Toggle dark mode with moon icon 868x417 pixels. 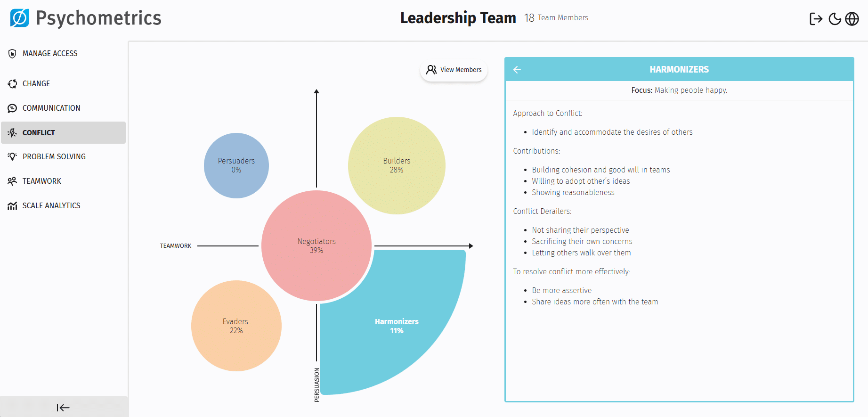coord(835,19)
